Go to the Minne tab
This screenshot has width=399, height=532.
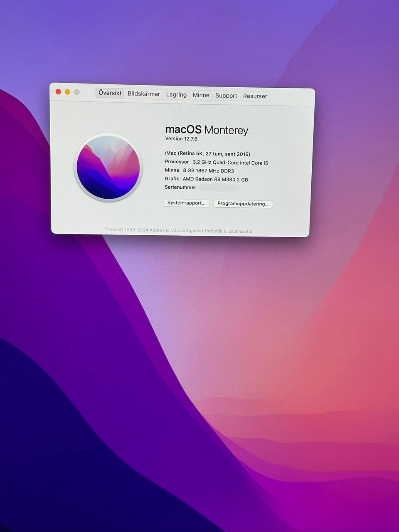coord(201,95)
